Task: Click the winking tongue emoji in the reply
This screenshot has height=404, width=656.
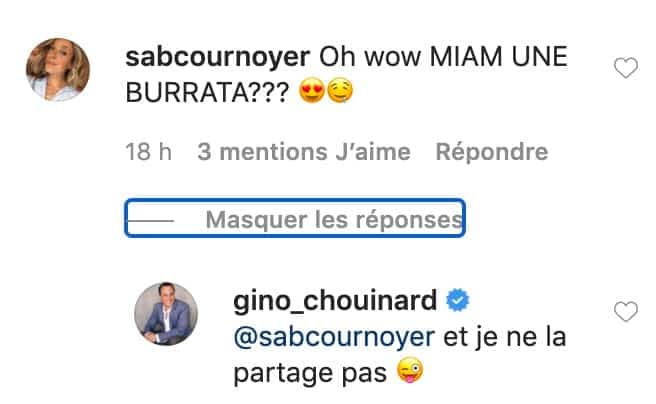Action: pos(410,370)
